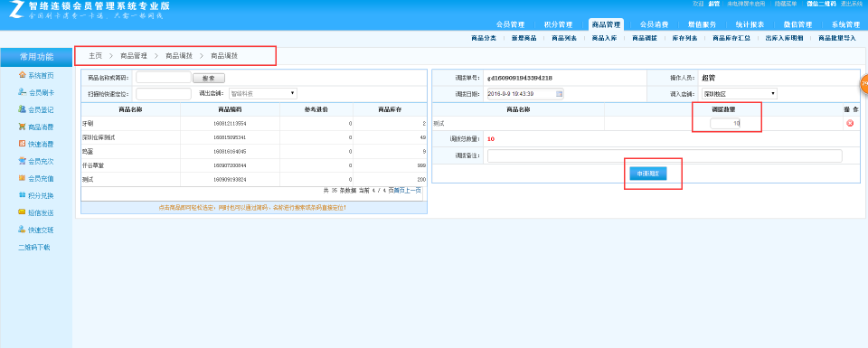Open 会员登记 from the sidebar
Viewport: 868px width, 348px height.
(22, 109)
